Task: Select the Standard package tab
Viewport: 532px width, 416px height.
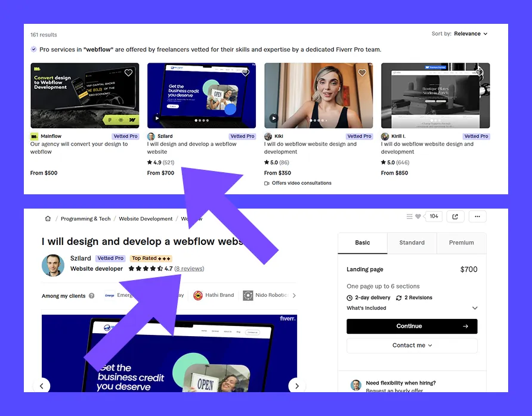Action: 412,243
